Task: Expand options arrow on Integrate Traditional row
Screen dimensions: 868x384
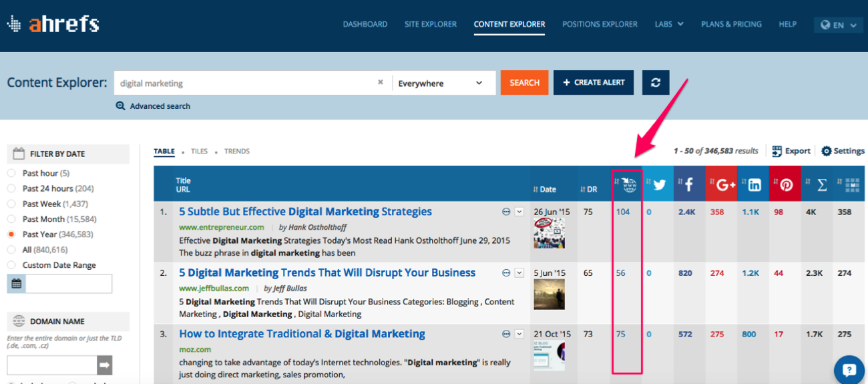Action: click(x=520, y=334)
